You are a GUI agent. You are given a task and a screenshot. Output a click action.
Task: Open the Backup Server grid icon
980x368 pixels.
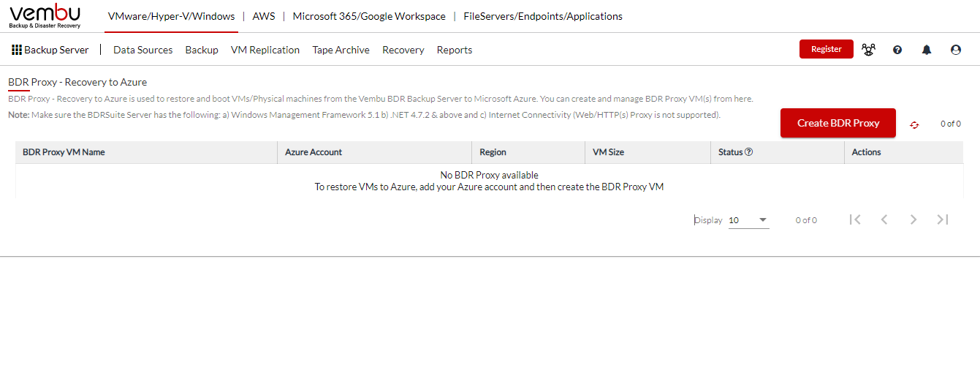[x=17, y=50]
